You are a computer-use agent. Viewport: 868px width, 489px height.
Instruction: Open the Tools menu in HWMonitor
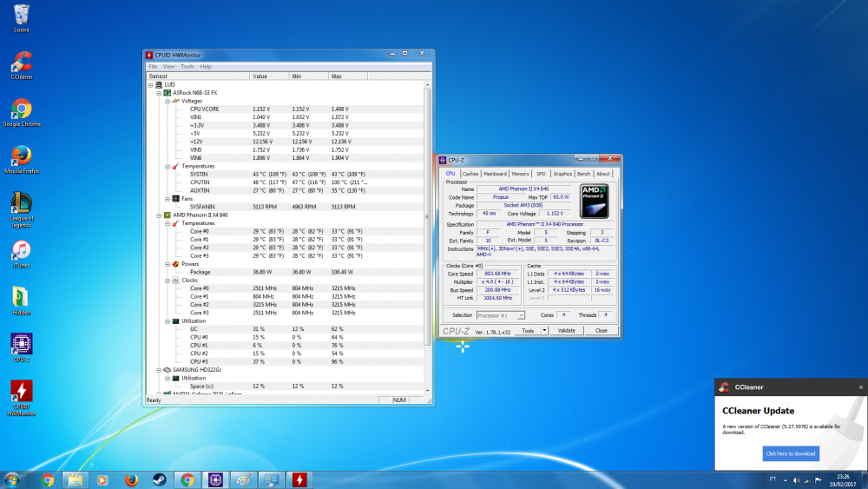[x=187, y=66]
